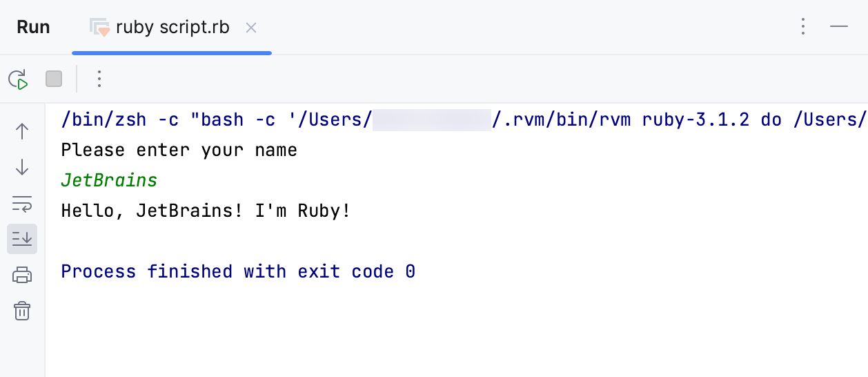Toggle scroll to end of output
868x377 pixels.
click(22, 239)
